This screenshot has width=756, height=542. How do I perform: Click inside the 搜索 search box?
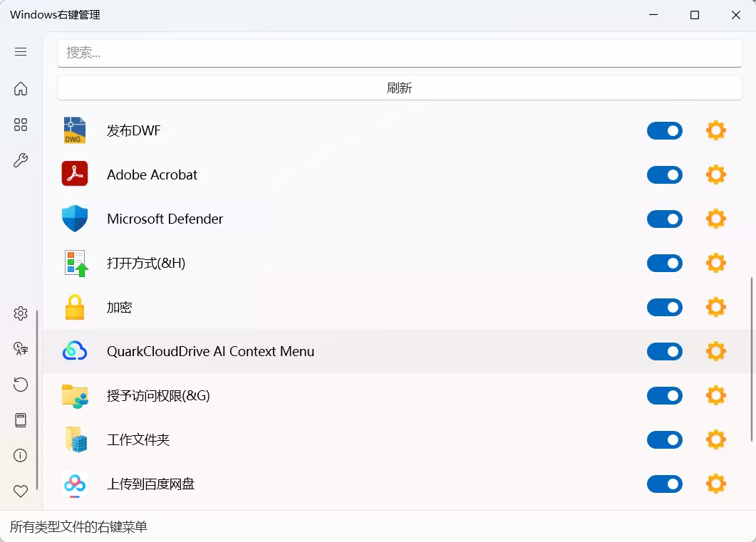(x=399, y=53)
